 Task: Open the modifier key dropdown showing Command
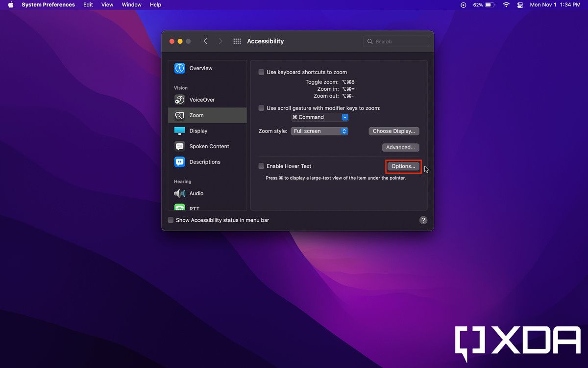click(319, 117)
